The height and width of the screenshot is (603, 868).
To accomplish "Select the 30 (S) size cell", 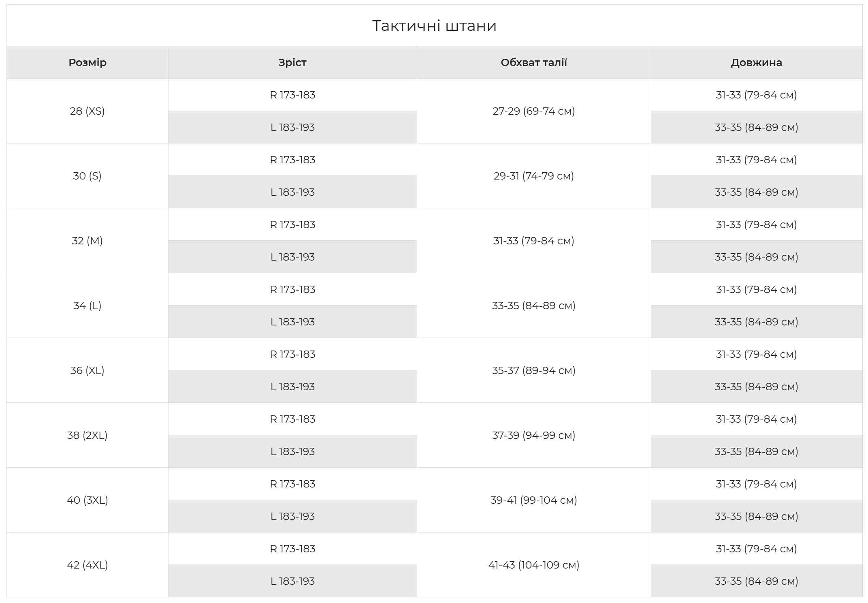I will point(87,176).
